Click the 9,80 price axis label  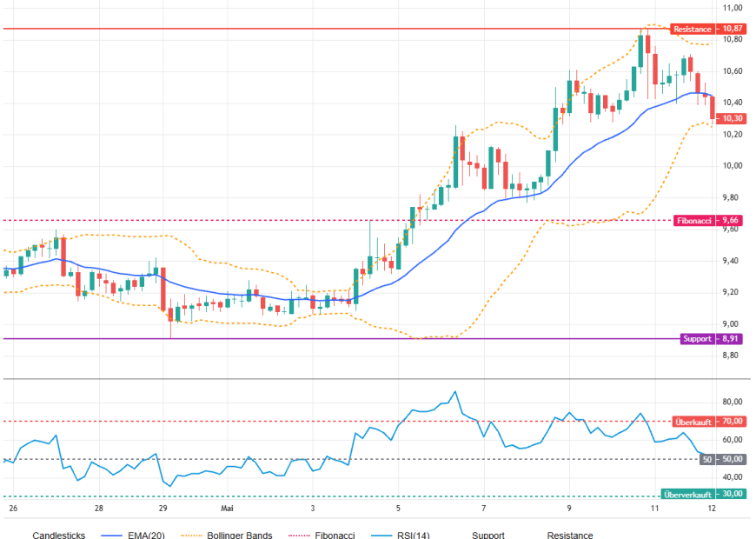pyautogui.click(x=730, y=197)
